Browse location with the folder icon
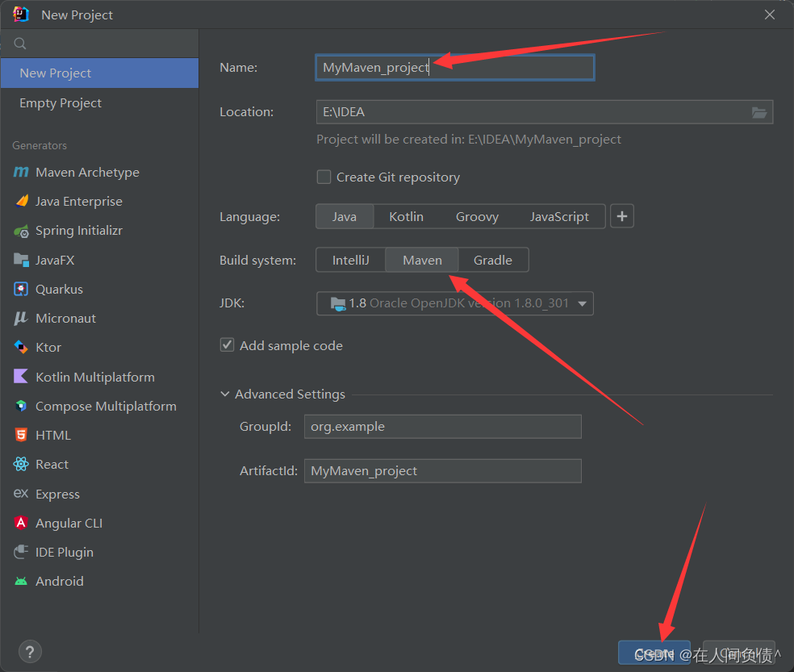This screenshot has height=672, width=794. click(758, 112)
